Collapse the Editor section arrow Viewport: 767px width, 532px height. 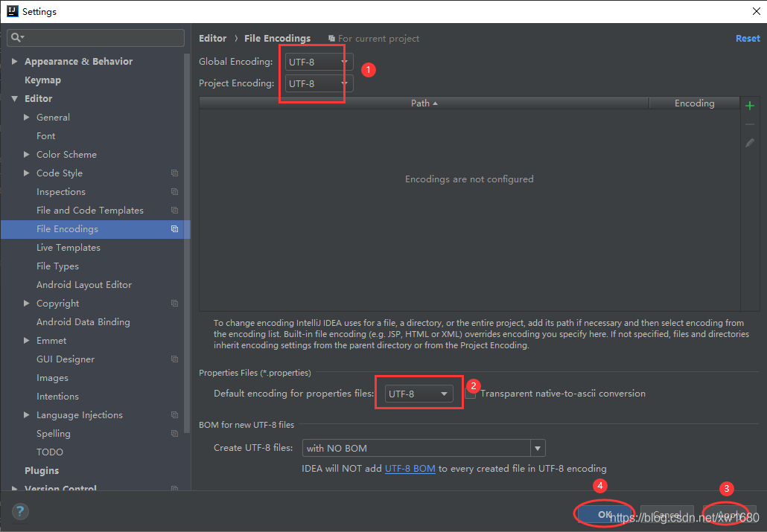(15, 98)
